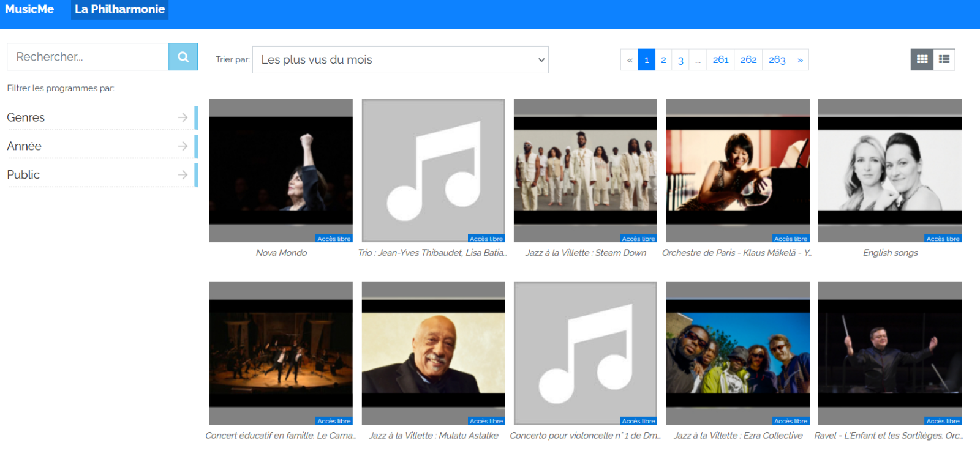The image size is (980, 451).
Task: Go to previous pages with left chevron
Action: 629,60
